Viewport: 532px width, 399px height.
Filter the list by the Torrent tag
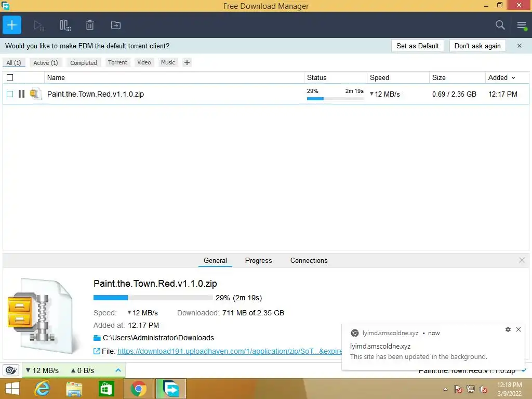pos(117,62)
